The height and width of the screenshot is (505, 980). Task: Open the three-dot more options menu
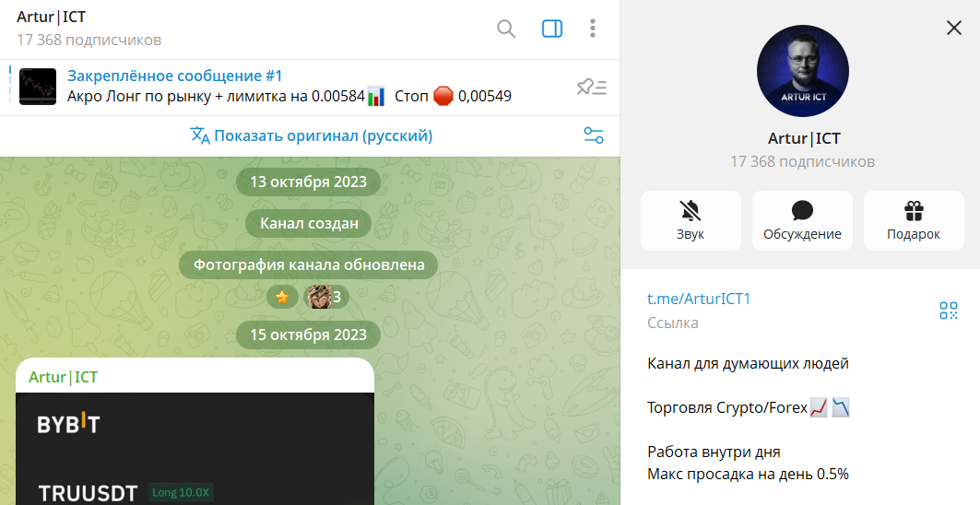[593, 29]
